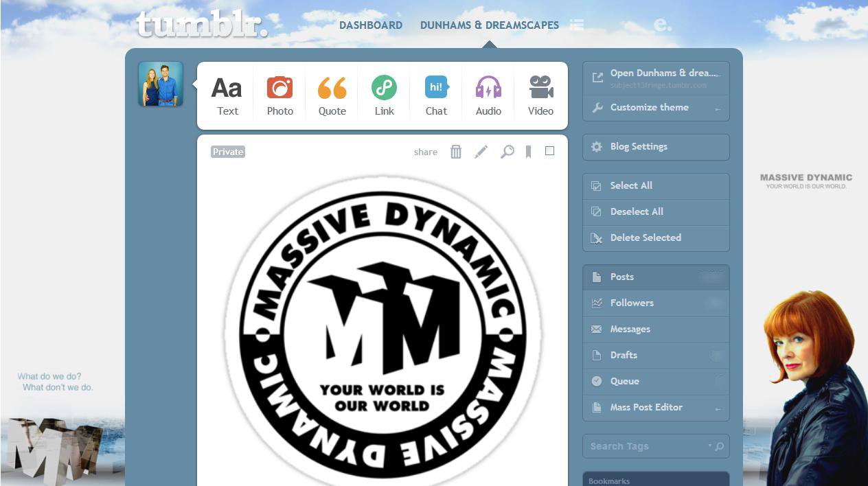The image size is (868, 486).
Task: Create a new Video post
Action: (541, 96)
